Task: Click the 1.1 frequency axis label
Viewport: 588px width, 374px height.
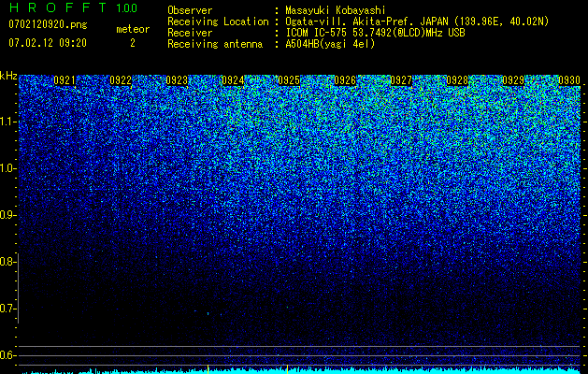Action: [8, 122]
